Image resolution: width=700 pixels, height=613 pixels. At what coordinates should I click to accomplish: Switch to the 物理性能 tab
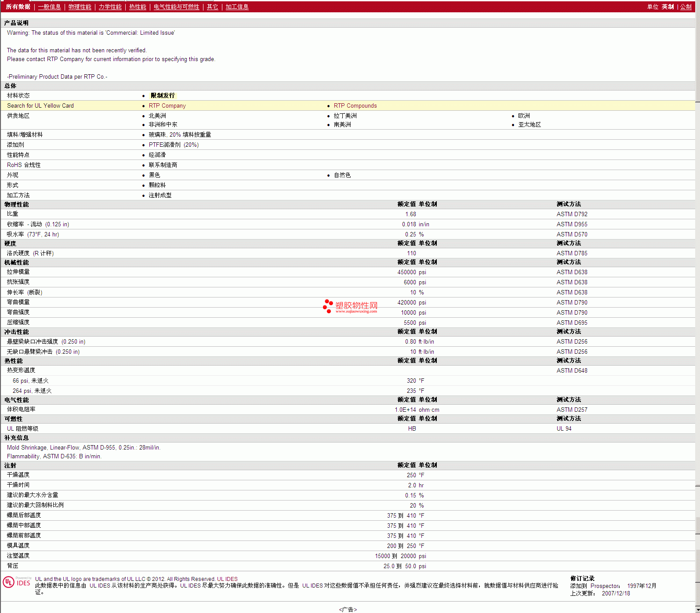click(80, 7)
